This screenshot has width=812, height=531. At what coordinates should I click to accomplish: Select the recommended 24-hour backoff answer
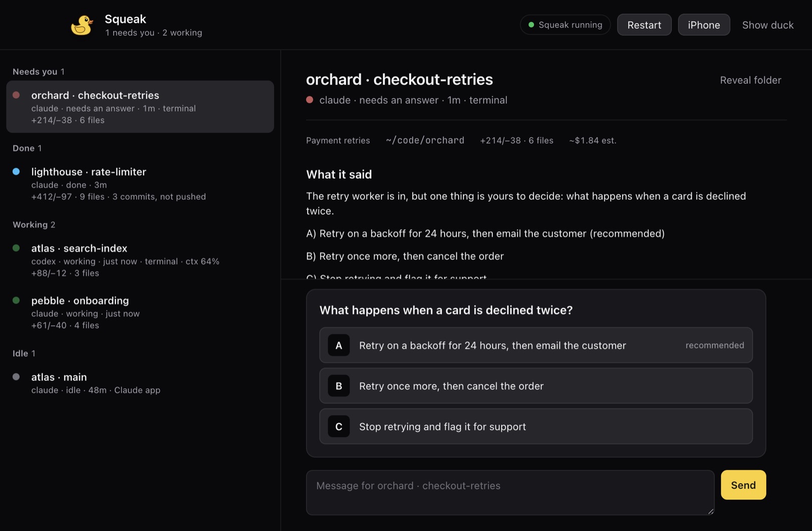point(536,345)
